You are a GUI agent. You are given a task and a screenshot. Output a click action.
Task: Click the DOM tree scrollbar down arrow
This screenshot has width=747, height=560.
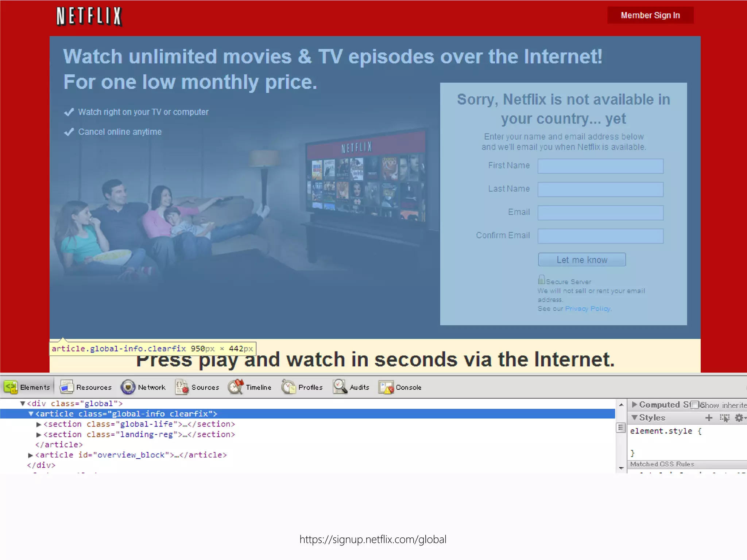tap(621, 468)
